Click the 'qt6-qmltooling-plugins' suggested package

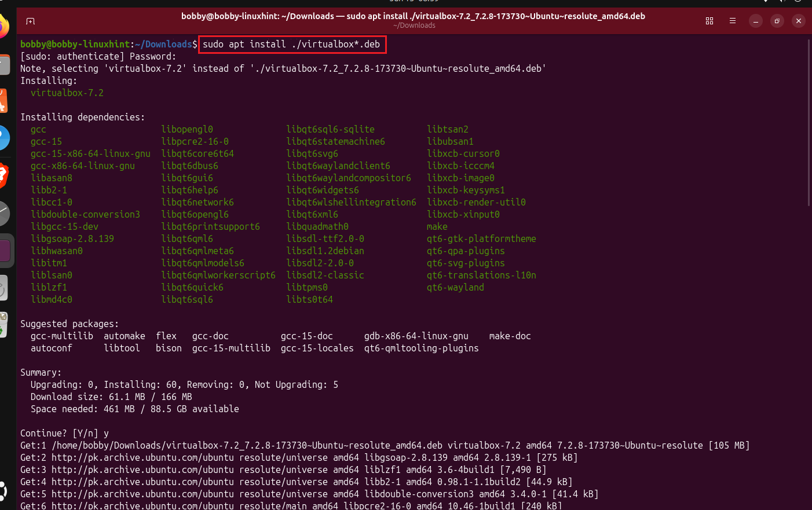pos(422,348)
